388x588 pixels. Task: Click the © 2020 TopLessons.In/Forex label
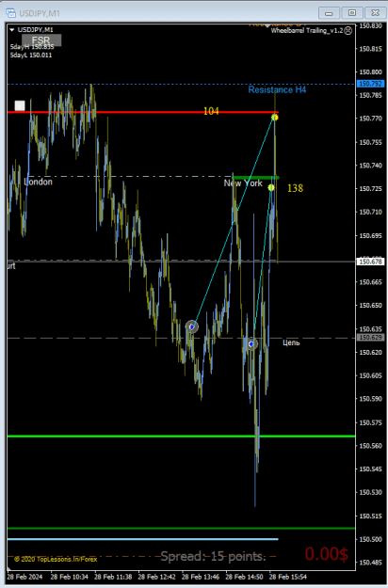tap(56, 559)
